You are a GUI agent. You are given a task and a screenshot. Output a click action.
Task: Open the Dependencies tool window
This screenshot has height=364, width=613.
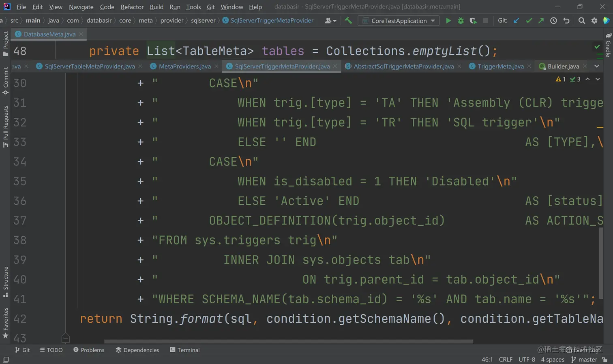pos(137,350)
